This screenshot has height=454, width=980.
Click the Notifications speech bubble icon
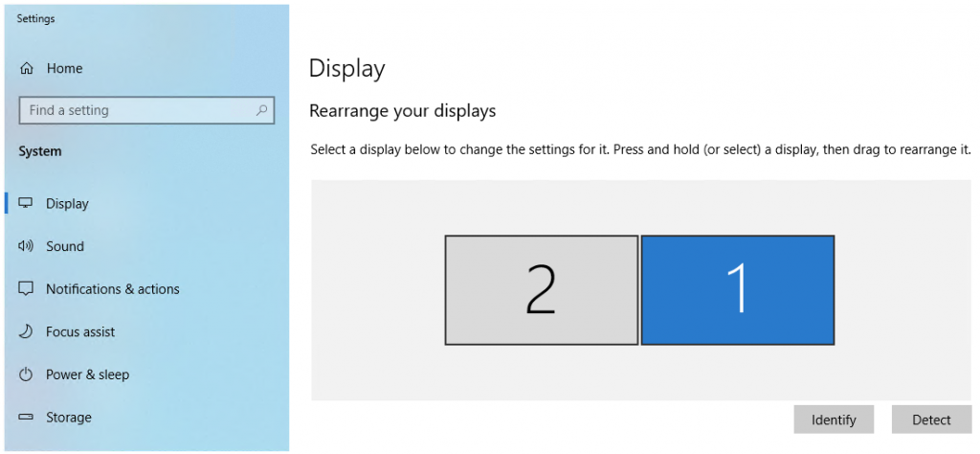(26, 289)
